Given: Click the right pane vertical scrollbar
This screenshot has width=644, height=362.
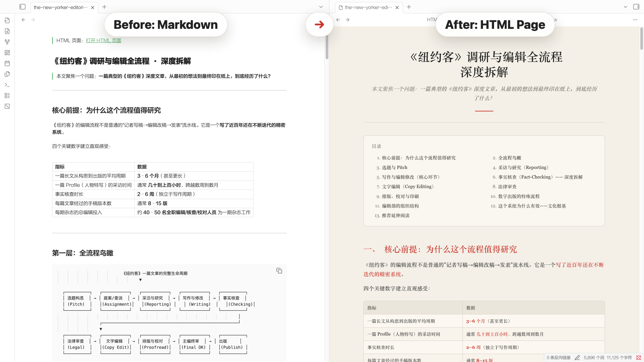Looking at the screenshot, I should pyautogui.click(x=641, y=38).
